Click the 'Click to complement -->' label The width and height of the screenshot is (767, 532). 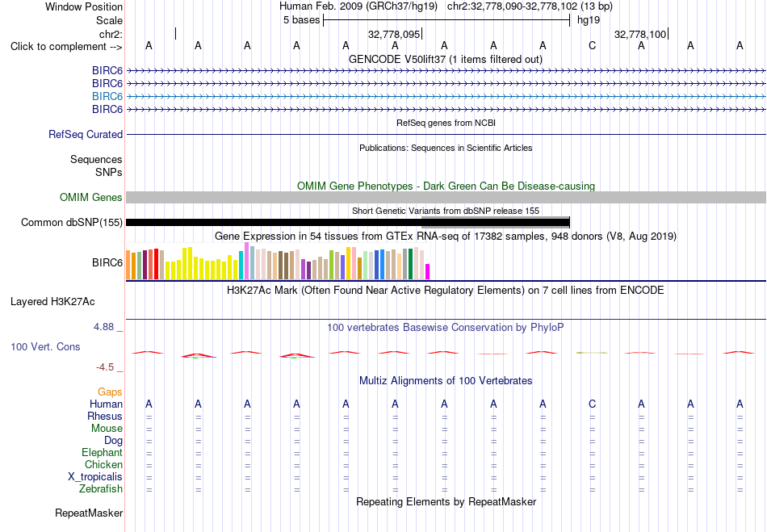click(x=66, y=47)
